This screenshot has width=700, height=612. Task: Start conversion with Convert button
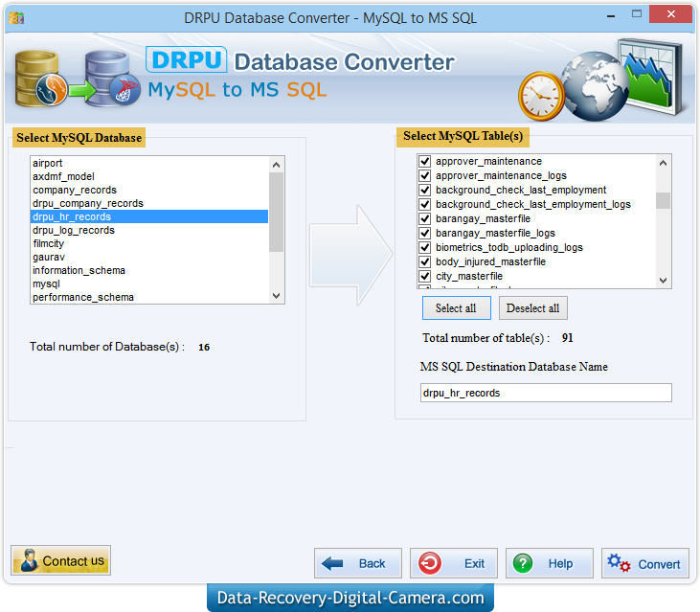pyautogui.click(x=645, y=563)
